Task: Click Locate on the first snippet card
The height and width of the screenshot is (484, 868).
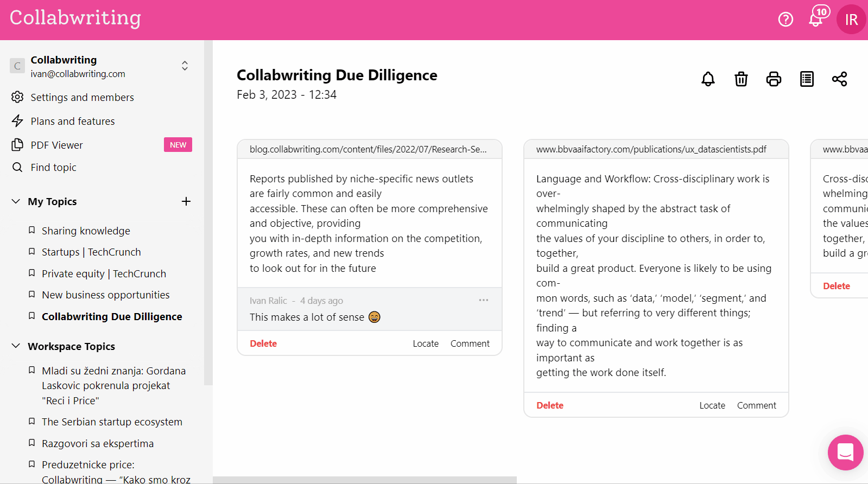Action: (425, 343)
